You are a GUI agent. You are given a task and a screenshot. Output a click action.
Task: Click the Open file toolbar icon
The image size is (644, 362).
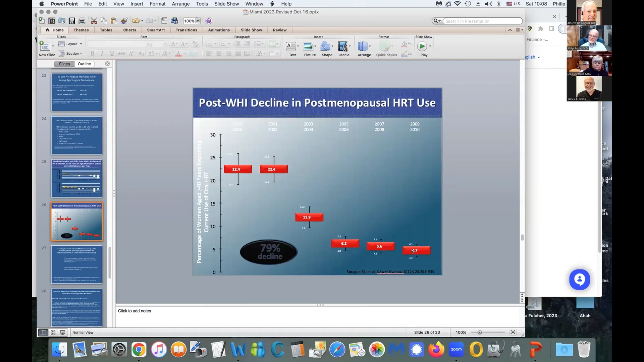62,21
